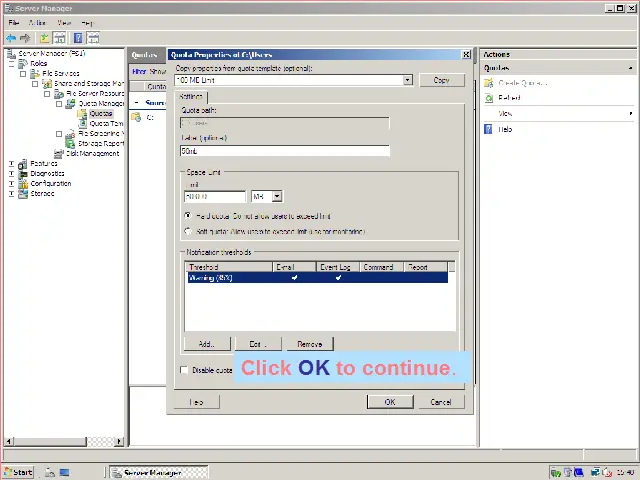Open the quota template dropdown
The width and height of the screenshot is (640, 480).
pos(407,80)
